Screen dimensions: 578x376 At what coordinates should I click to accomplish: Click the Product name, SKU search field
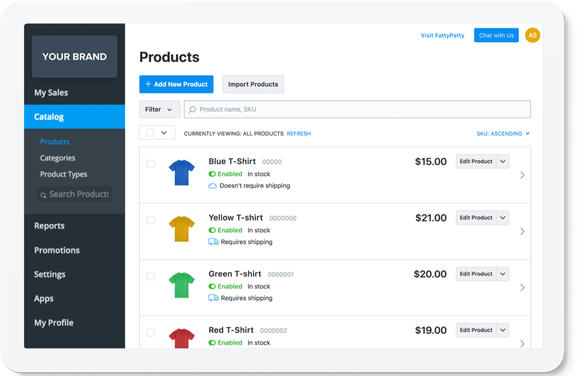pyautogui.click(x=357, y=109)
